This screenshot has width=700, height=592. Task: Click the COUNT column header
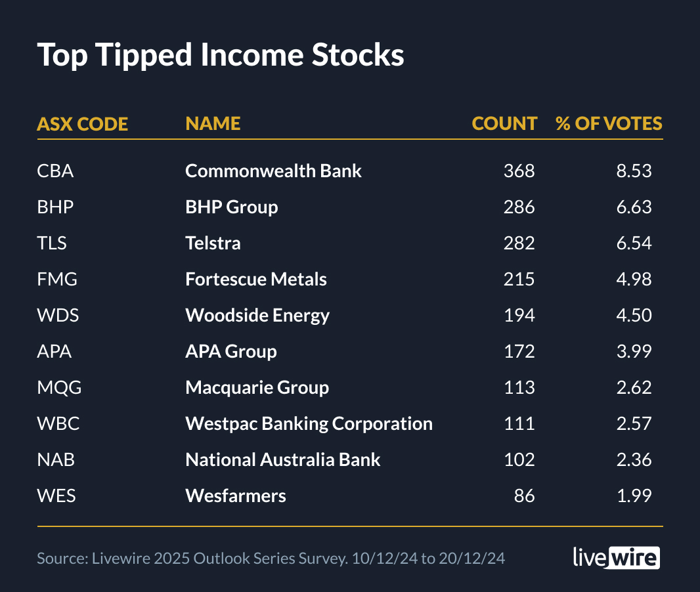504,123
